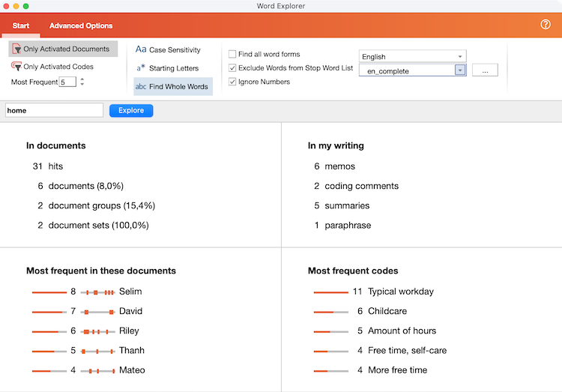Uncheck the Ignore Numbers checkbox
This screenshot has height=392, width=562.
(x=232, y=82)
